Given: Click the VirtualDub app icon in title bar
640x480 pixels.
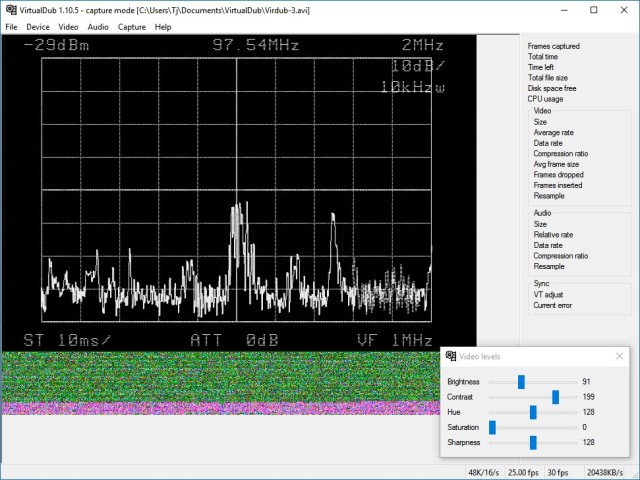Looking at the screenshot, I should [10, 9].
